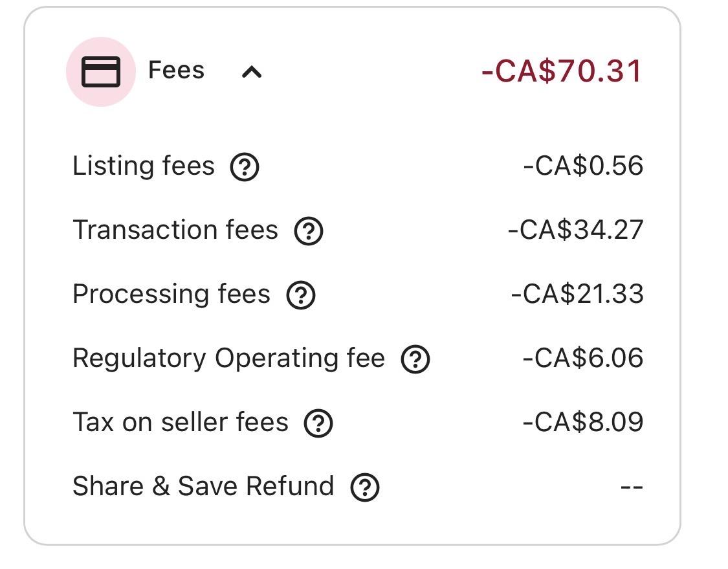Open Regulatory Operating fee help icon
The height and width of the screenshot is (569, 728).
click(415, 359)
